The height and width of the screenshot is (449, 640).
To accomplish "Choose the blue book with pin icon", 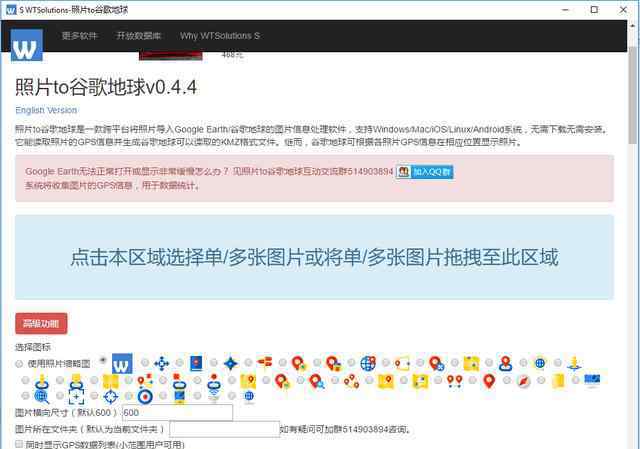I will (x=196, y=363).
